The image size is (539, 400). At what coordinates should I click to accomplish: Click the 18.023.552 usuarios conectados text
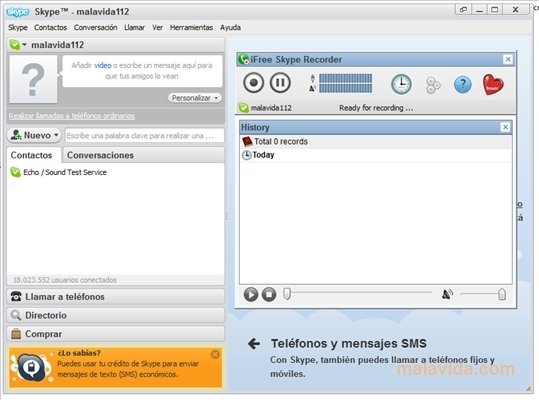tap(65, 280)
